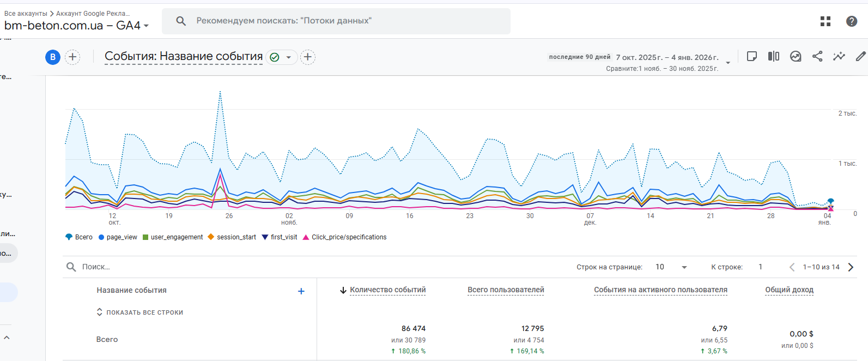868x361 pixels.
Task: Go to next page of table rows
Action: [x=851, y=267]
